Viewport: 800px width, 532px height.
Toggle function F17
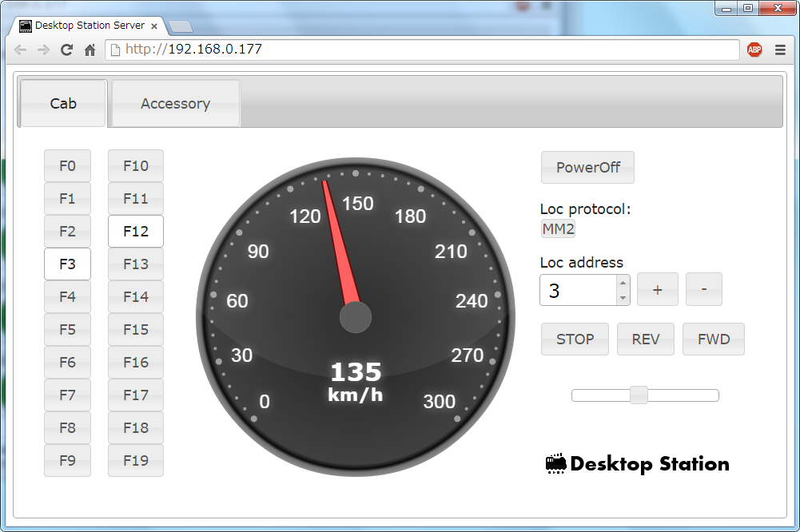[x=136, y=395]
